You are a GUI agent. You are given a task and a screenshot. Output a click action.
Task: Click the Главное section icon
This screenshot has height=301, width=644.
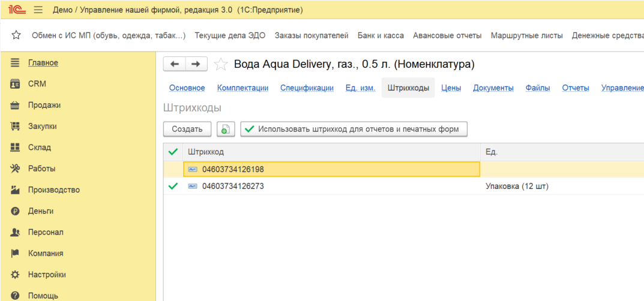tap(15, 63)
